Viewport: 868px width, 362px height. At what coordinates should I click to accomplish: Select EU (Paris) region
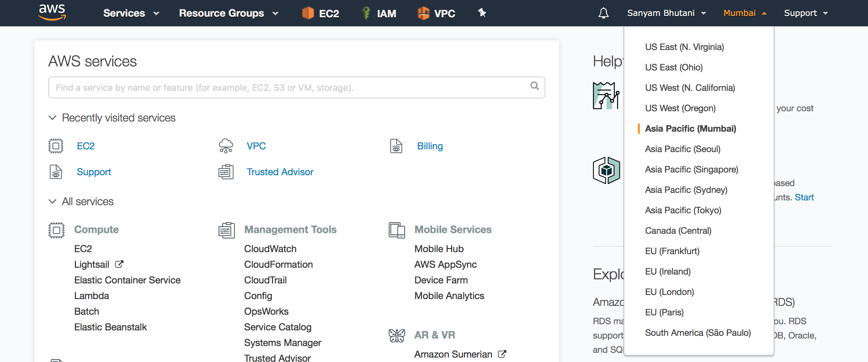tap(664, 312)
